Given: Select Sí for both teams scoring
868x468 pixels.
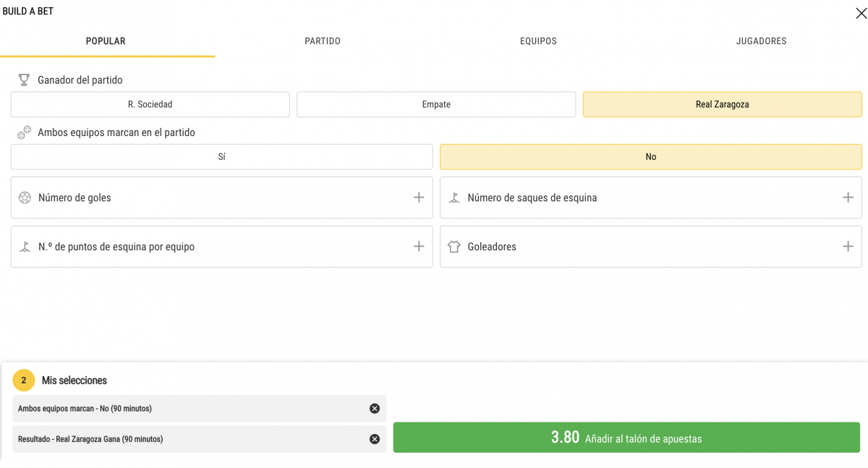Looking at the screenshot, I should tap(221, 156).
